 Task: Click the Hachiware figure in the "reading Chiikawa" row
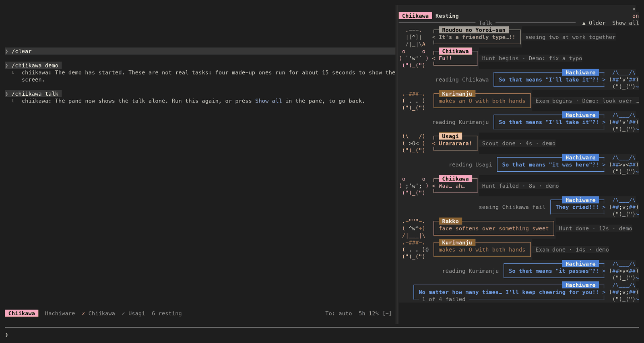pyautogui.click(x=624, y=80)
